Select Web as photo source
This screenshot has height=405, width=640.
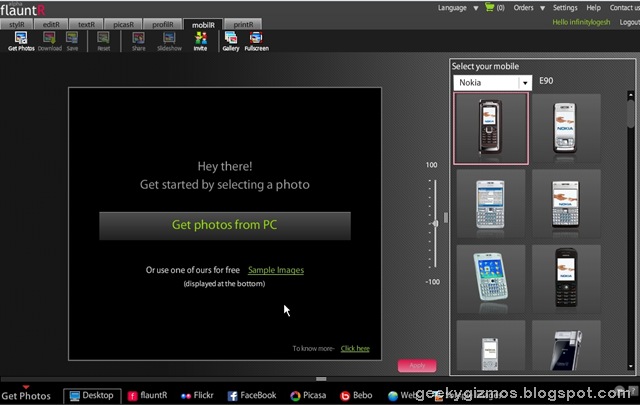click(x=402, y=395)
